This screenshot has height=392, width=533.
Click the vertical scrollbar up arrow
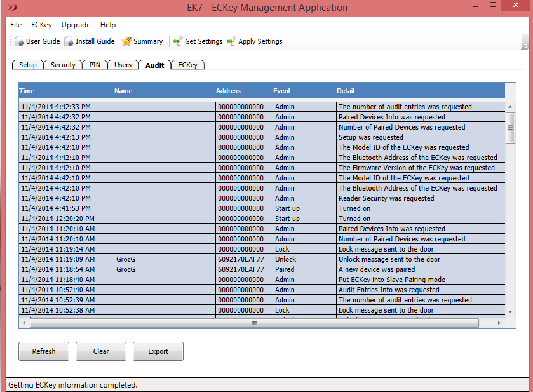(510, 107)
